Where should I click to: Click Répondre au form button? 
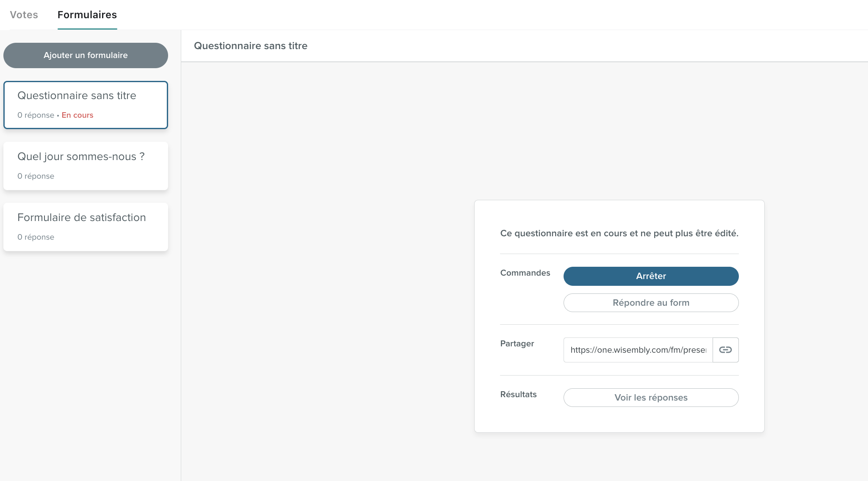[651, 303]
